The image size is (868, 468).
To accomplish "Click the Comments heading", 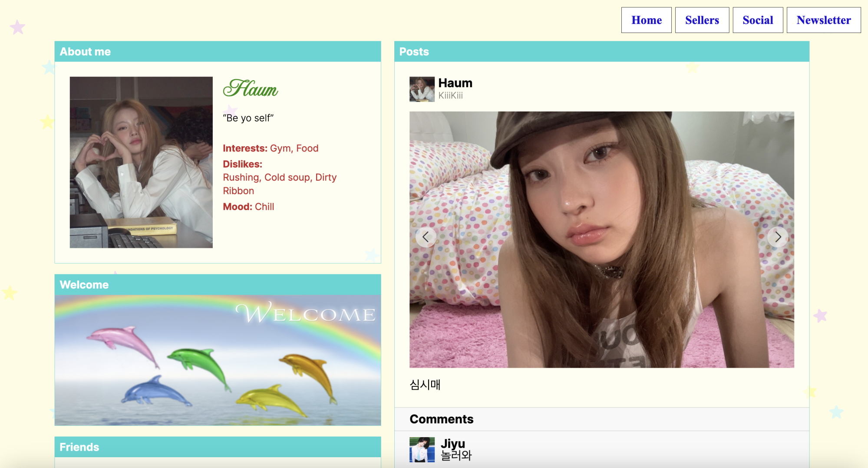I will pyautogui.click(x=441, y=419).
